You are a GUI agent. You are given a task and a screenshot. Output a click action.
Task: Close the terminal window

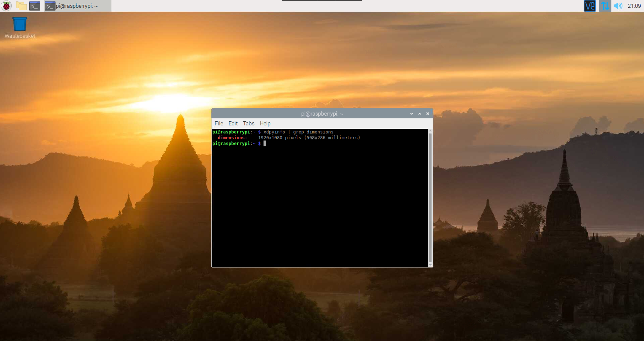pos(428,114)
